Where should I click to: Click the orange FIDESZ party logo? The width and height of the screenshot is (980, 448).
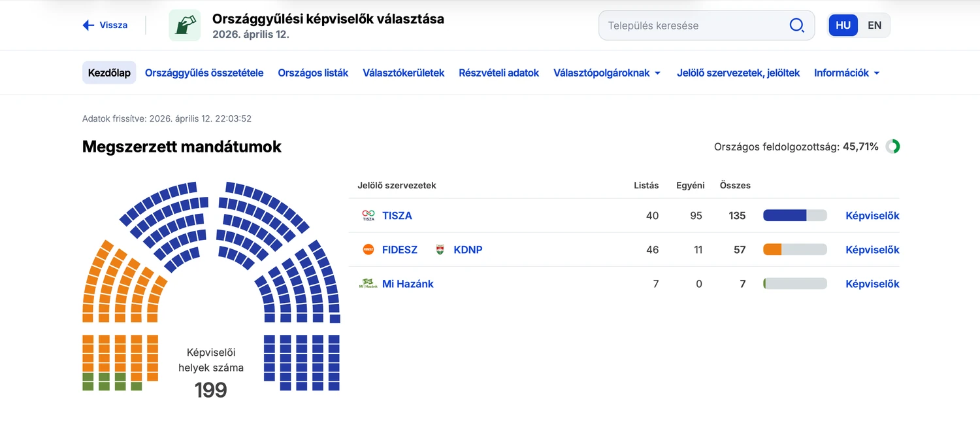(x=368, y=250)
